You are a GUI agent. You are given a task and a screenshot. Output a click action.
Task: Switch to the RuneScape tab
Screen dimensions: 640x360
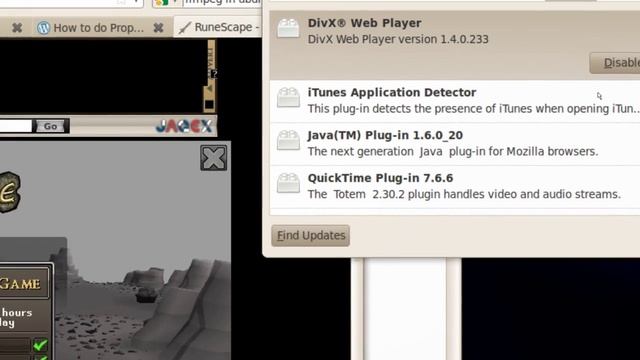(219, 27)
